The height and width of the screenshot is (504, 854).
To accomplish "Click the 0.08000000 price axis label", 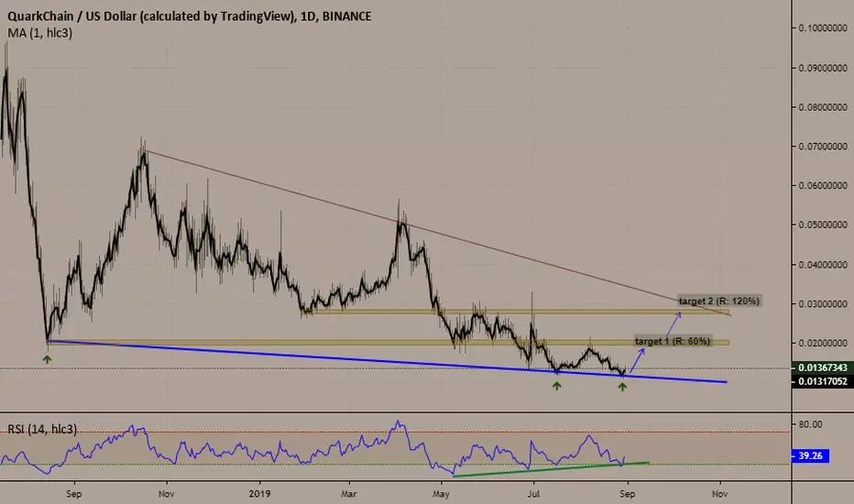I will [823, 107].
